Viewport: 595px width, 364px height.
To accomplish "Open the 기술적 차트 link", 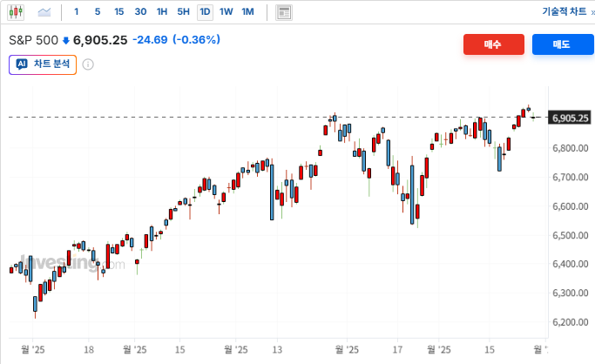I will tap(565, 11).
